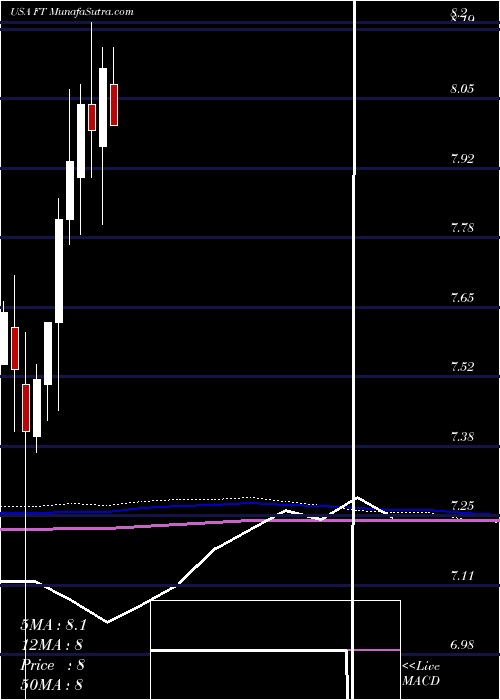The image size is (500, 700).
Task: Click the '12MA : 8' legend text
Action: click(51, 645)
